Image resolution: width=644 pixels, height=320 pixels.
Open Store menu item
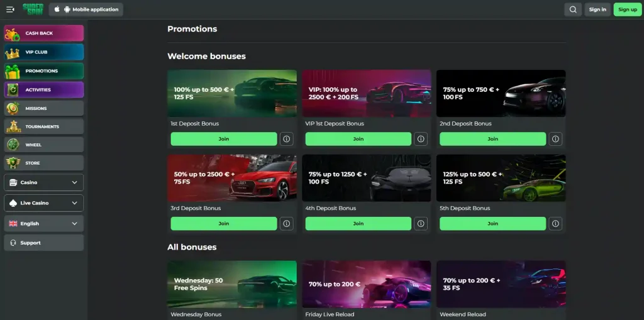[x=44, y=163]
